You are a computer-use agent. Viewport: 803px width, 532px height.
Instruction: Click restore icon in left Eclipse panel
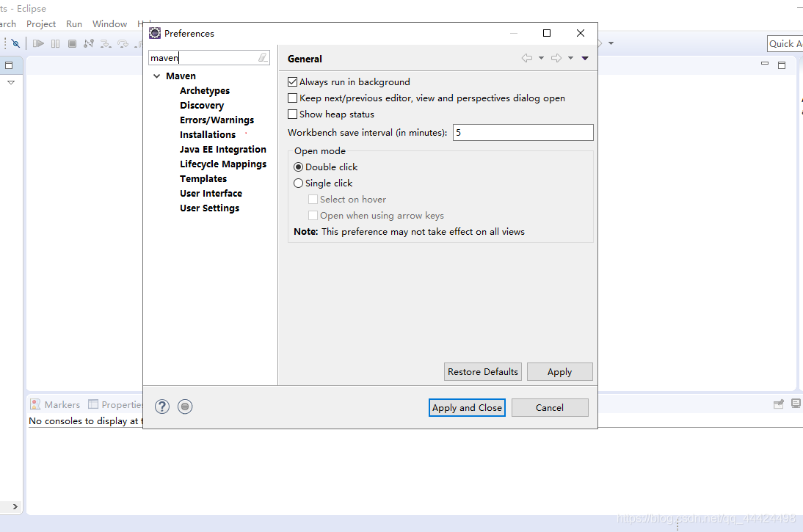(9, 65)
